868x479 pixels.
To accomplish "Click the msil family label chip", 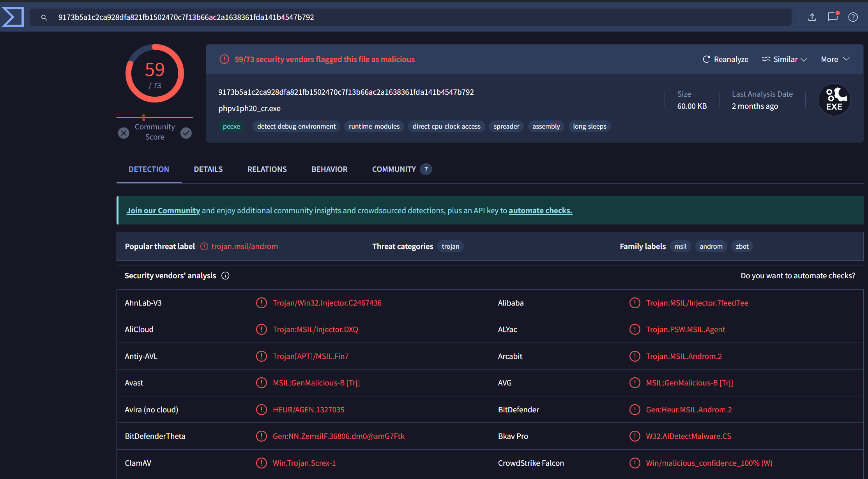I will point(681,246).
